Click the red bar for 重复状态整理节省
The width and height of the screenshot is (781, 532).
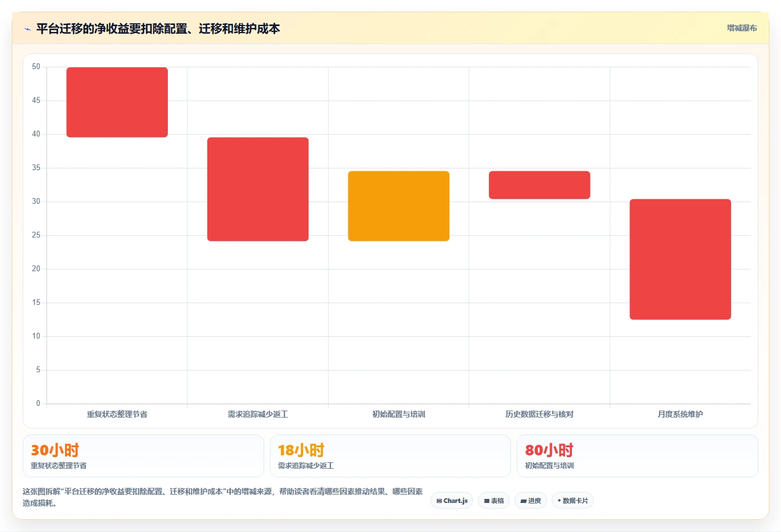117,102
